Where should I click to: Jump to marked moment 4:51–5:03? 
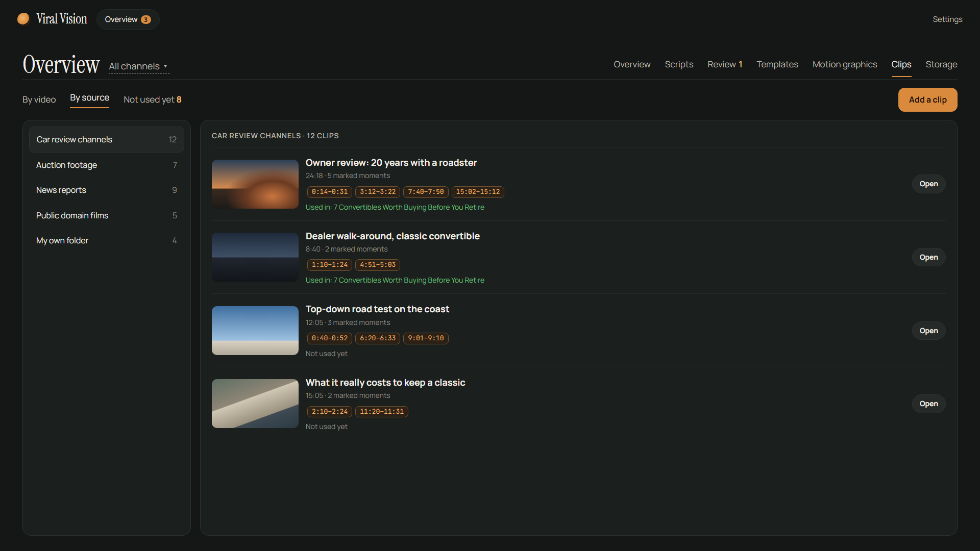point(378,265)
